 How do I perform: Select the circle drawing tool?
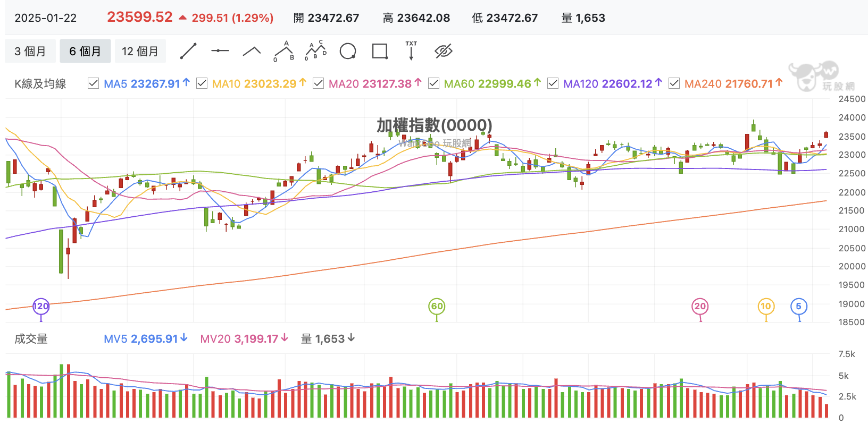[x=348, y=52]
